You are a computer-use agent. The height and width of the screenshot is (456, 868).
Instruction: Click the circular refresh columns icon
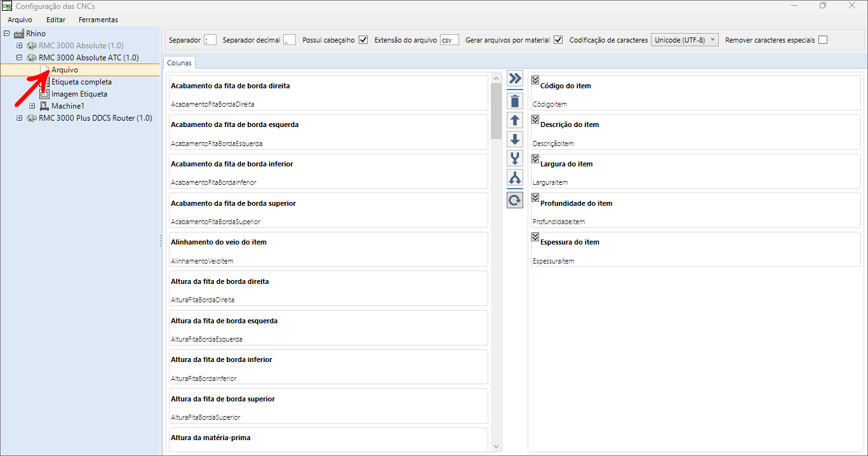515,201
